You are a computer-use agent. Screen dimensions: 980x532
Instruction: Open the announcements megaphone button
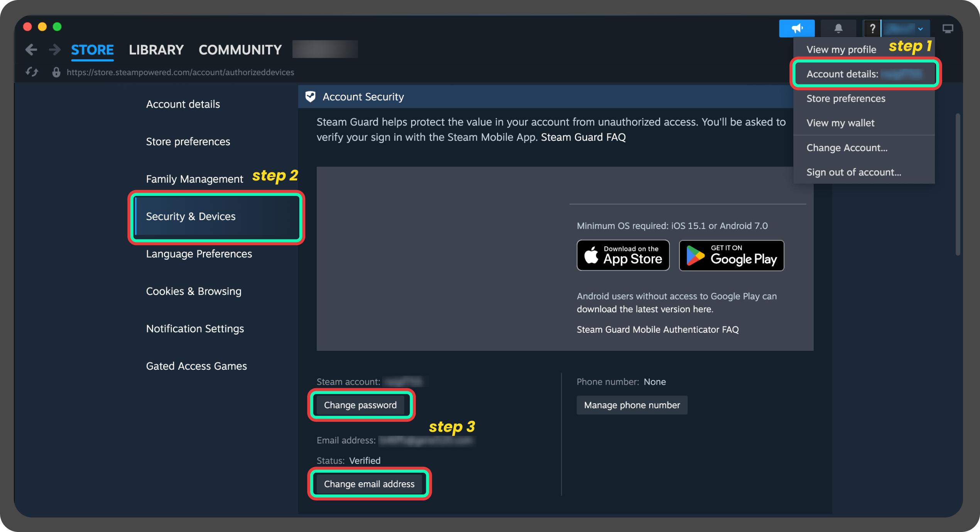(797, 29)
